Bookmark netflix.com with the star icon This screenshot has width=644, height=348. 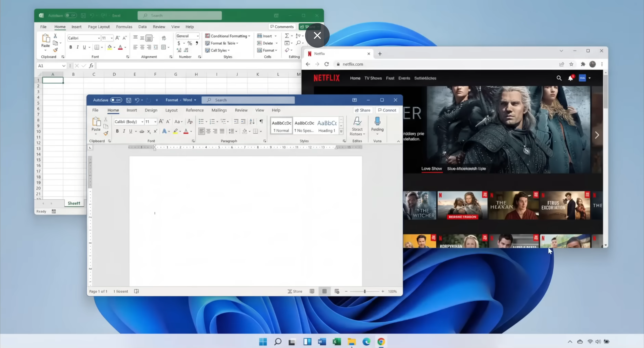click(x=571, y=64)
